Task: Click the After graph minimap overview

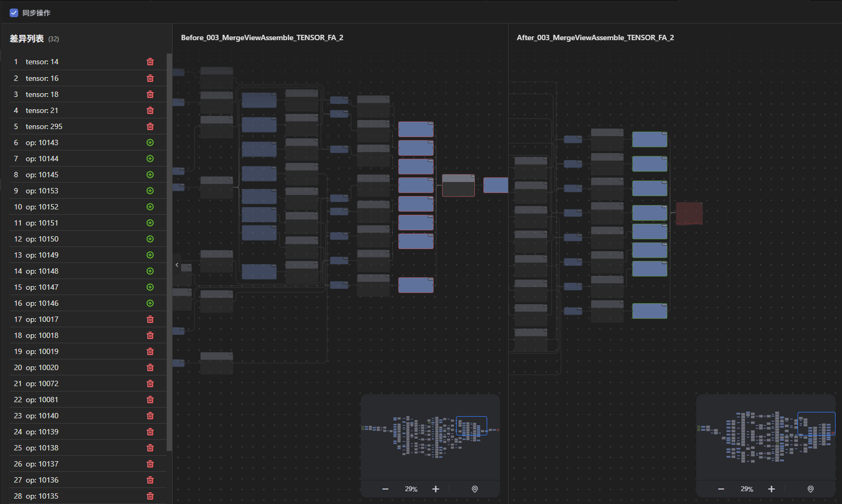Action: click(765, 437)
